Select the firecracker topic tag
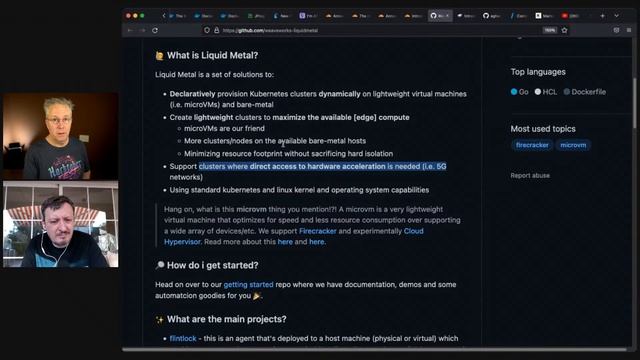640x360 pixels. tap(532, 145)
